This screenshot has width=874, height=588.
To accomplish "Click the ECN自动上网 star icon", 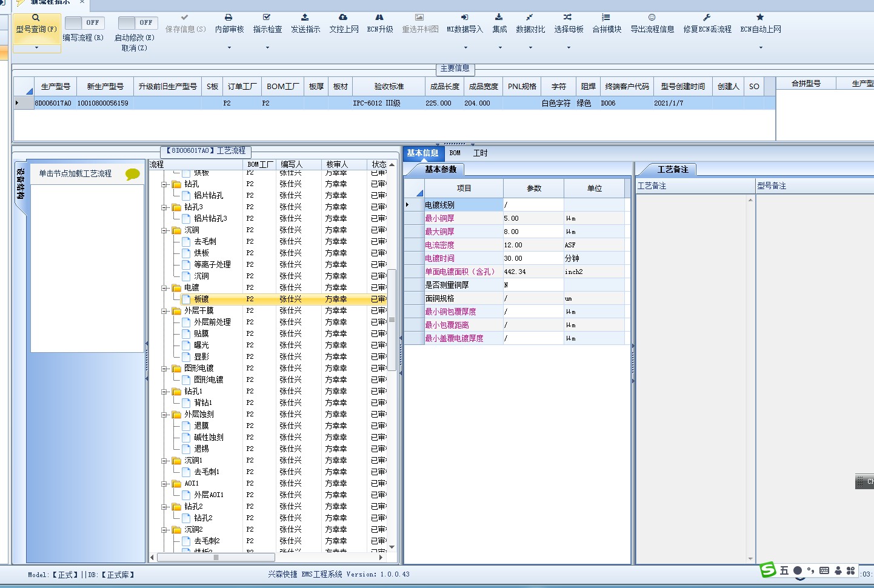I will [760, 18].
